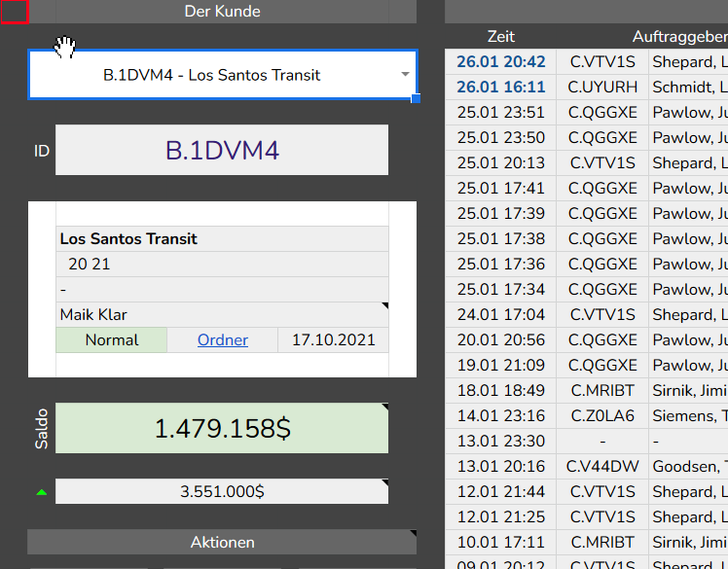Select time cell 19.01 21:09
The image size is (728, 569).
[x=500, y=366]
